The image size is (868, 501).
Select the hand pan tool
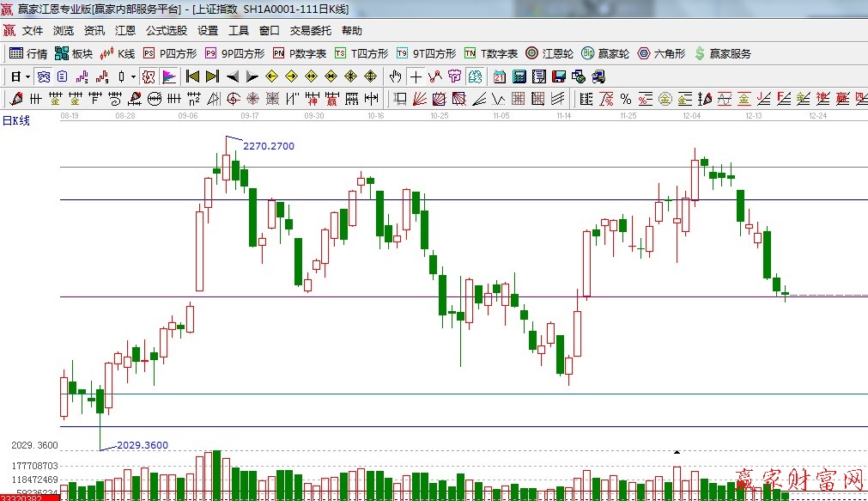click(x=395, y=76)
